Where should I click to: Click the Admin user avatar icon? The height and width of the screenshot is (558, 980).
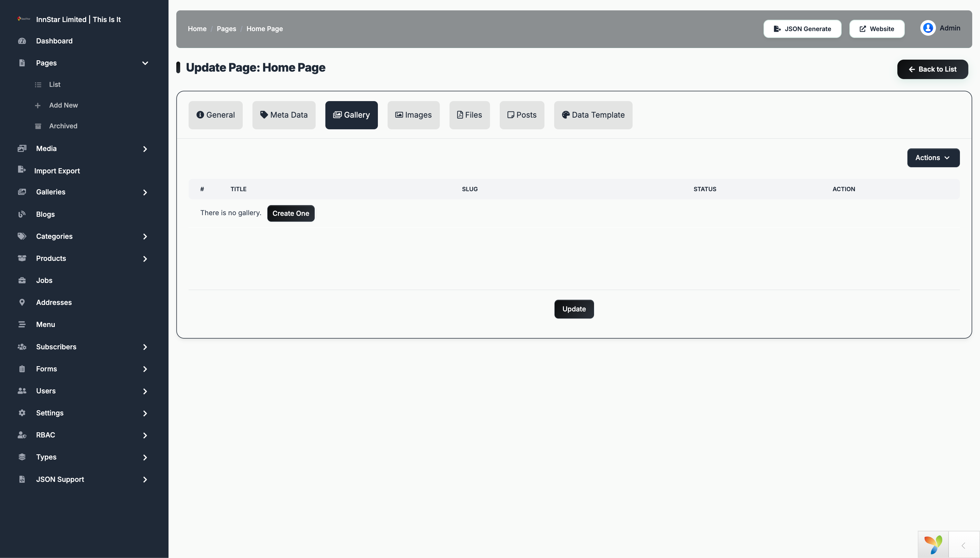coord(928,28)
